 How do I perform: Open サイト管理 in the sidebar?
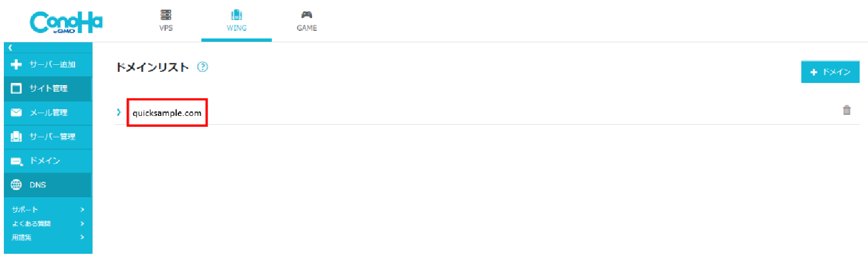(x=48, y=88)
